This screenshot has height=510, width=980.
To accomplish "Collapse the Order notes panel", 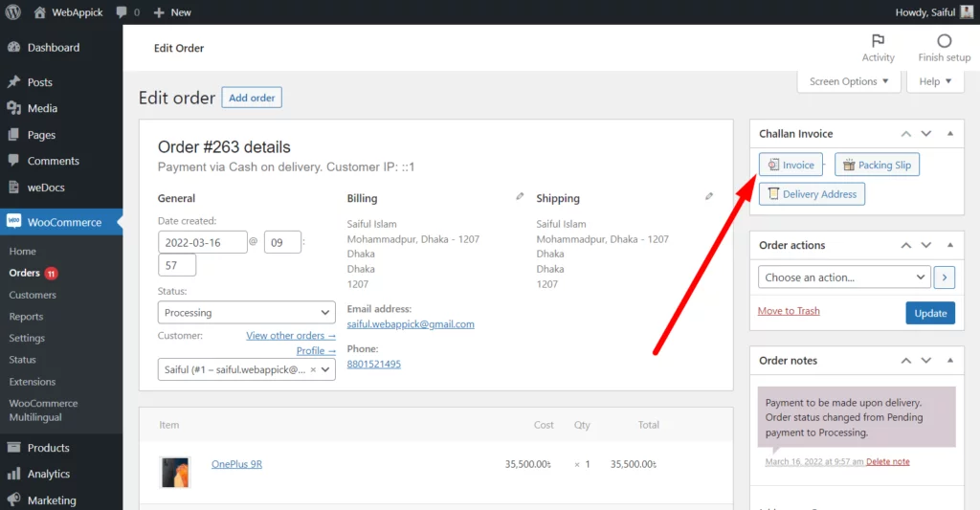I will pyautogui.click(x=950, y=360).
